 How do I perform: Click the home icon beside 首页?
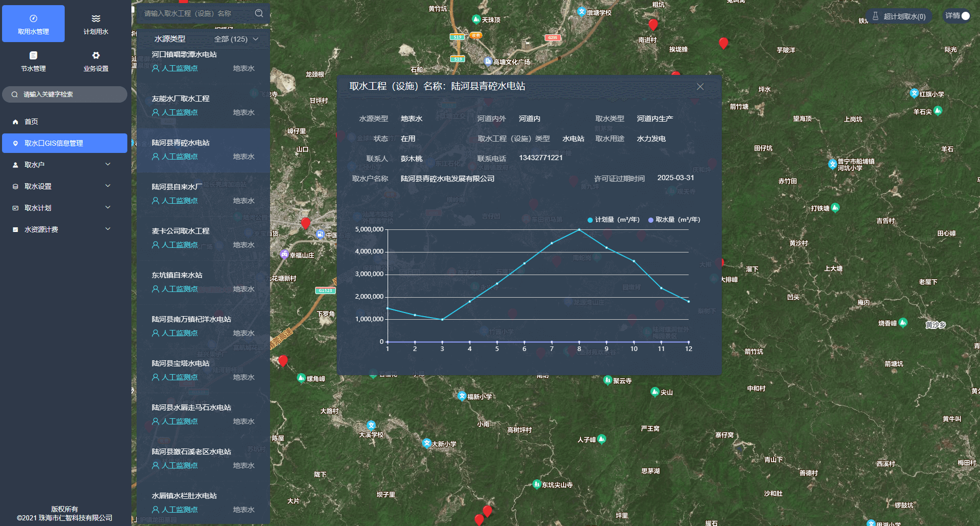coord(15,122)
